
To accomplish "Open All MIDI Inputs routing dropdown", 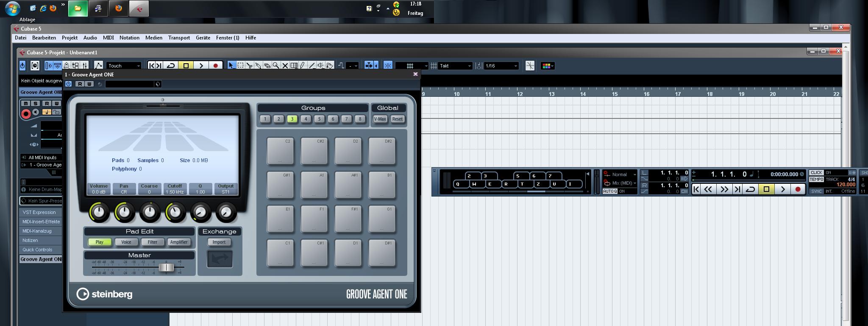I will [x=42, y=157].
